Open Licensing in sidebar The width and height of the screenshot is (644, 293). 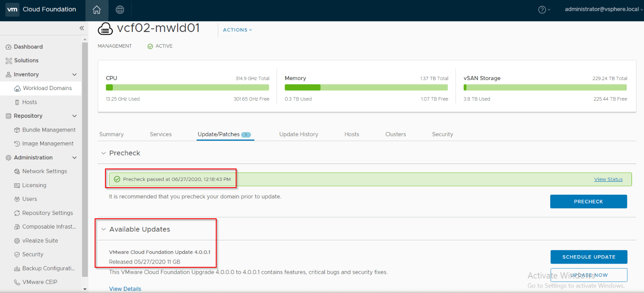tap(34, 186)
